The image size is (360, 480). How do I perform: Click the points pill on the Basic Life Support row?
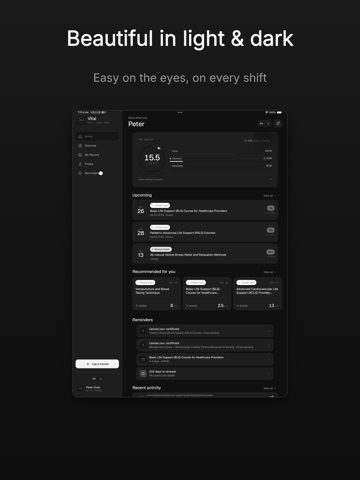271,208
